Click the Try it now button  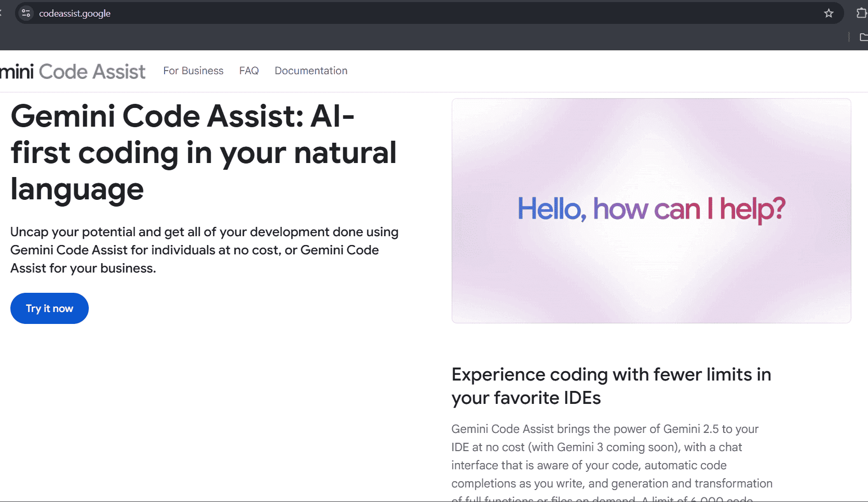click(49, 308)
